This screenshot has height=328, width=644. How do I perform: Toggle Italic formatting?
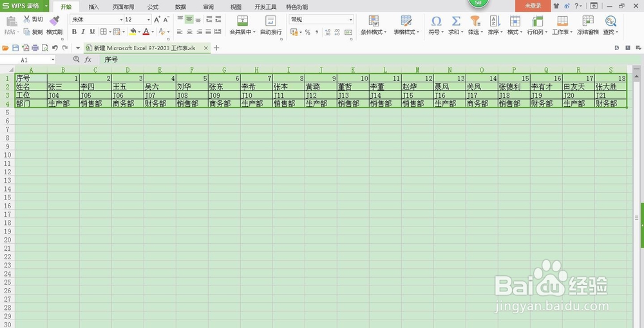click(83, 32)
